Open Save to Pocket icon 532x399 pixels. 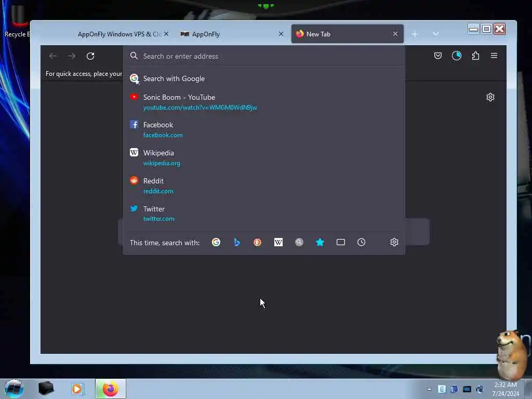pyautogui.click(x=437, y=56)
